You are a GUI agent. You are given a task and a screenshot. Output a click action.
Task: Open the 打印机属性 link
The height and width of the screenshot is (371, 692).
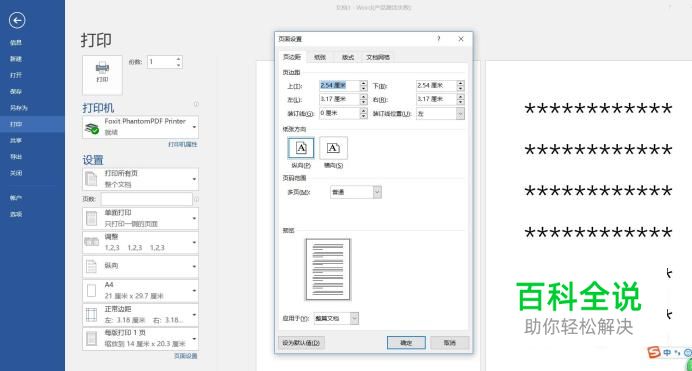pos(183,144)
